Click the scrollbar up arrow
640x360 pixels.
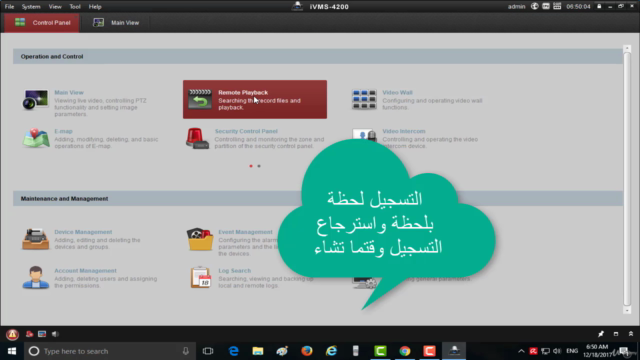coord(627,49)
